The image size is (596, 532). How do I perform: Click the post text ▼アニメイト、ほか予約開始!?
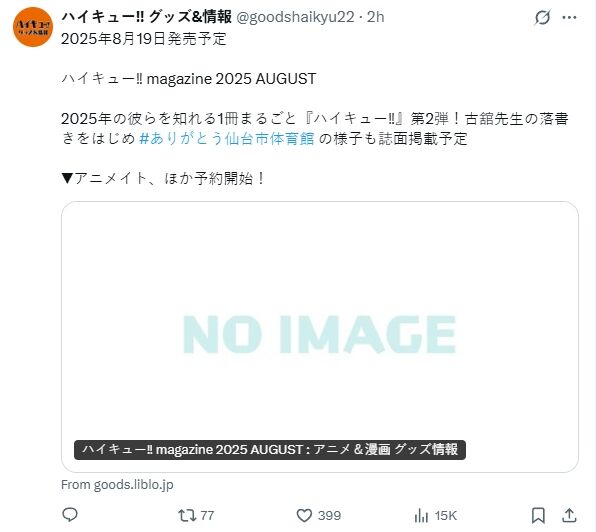[x=163, y=178]
